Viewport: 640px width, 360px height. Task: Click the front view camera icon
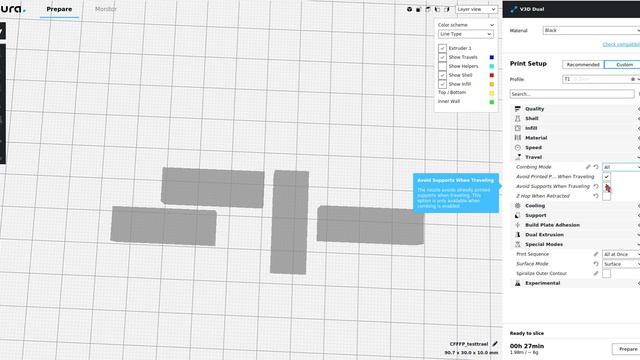pos(418,9)
